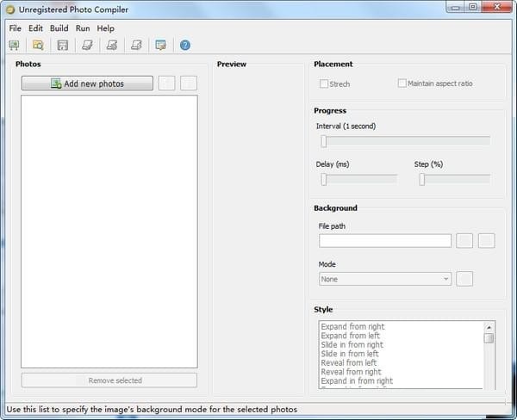Enable the Strech checkbox
Viewport: 517px width, 420px height.
[x=323, y=83]
